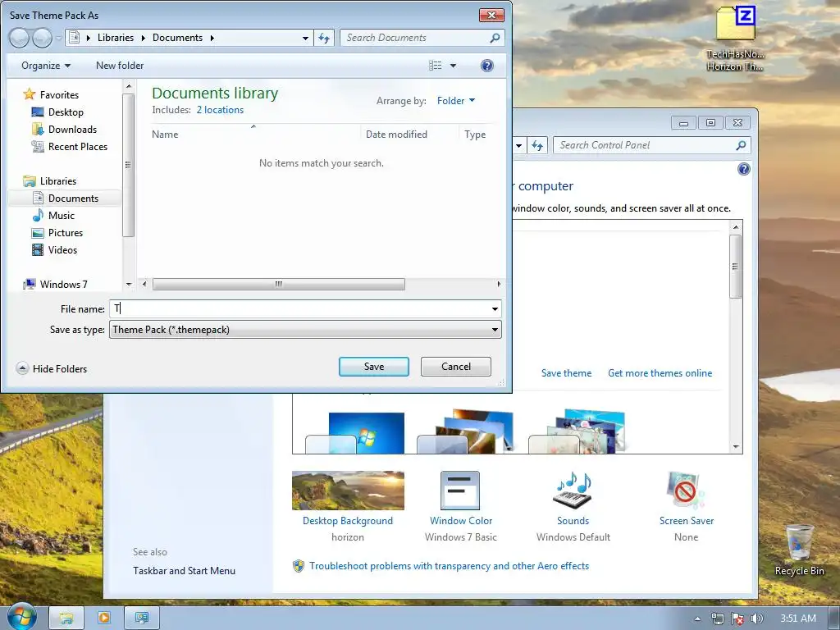Open Windows Explorer from taskbar
This screenshot has height=630, width=840.
coord(66,619)
